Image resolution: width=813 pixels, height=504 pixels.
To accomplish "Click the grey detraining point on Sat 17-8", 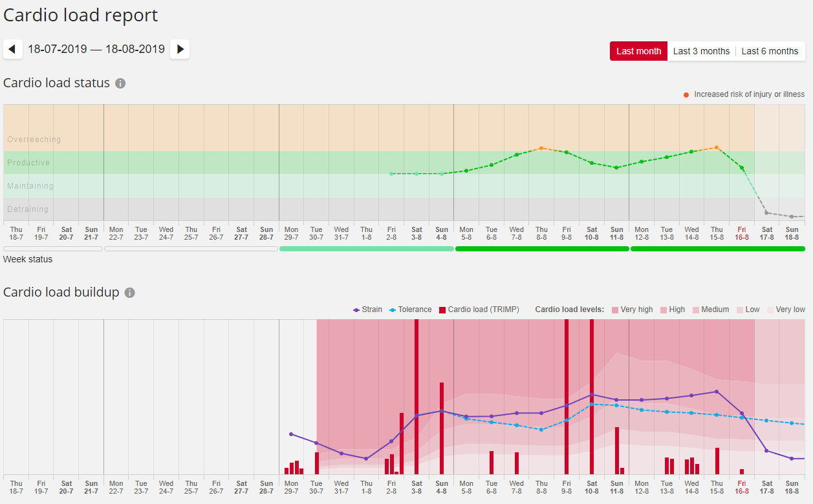I will [x=766, y=213].
